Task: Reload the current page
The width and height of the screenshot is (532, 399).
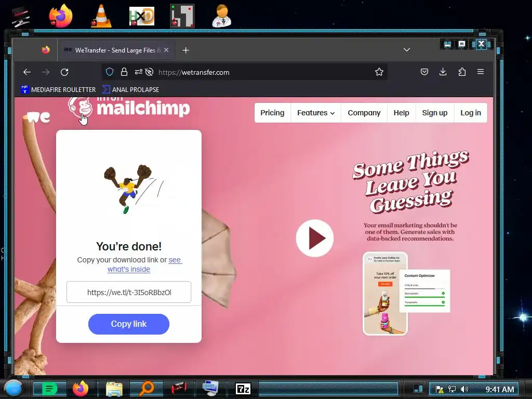Action: tap(64, 72)
